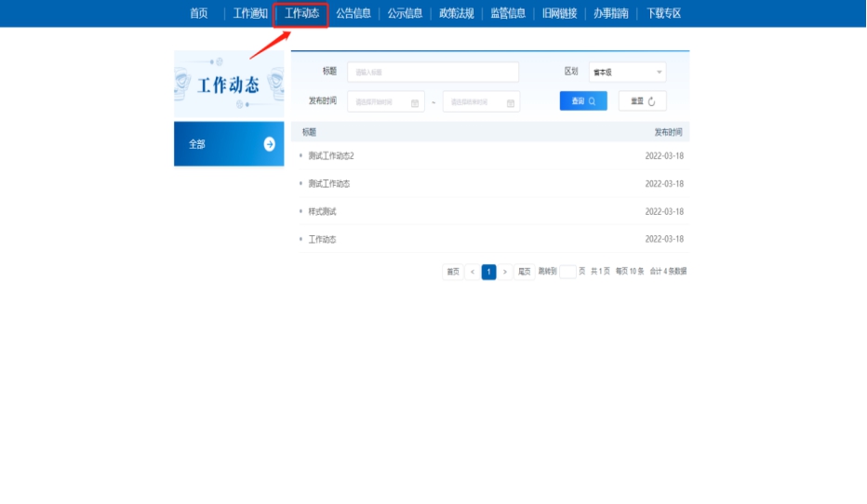867x504 pixels.
Task: Select 公告信息 in the navigation bar
Action: click(x=353, y=13)
